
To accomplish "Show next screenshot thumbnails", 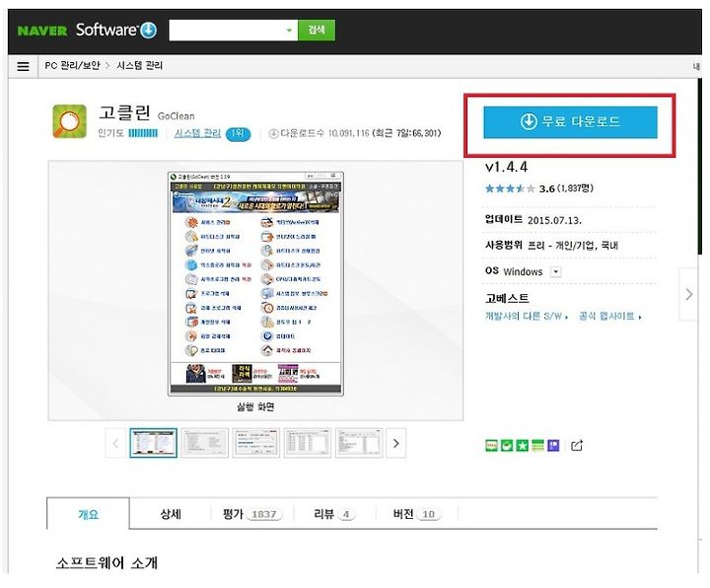I will [x=396, y=443].
